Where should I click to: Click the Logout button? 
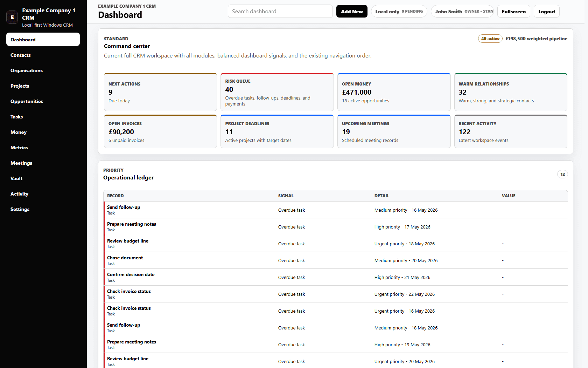(547, 11)
